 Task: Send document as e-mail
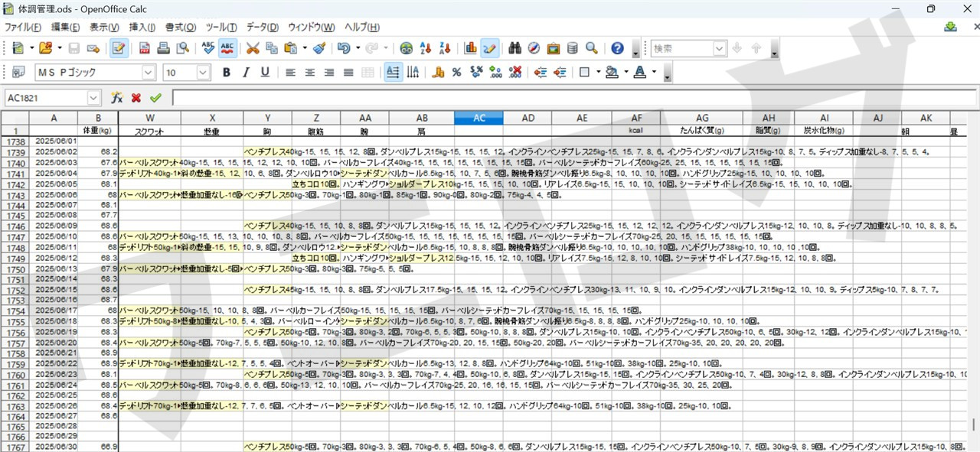pyautogui.click(x=93, y=48)
